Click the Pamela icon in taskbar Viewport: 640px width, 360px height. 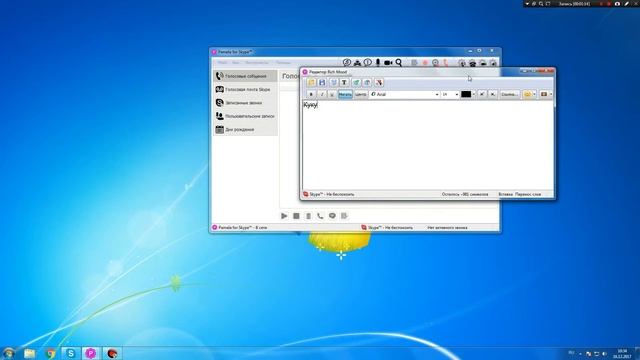pos(91,353)
